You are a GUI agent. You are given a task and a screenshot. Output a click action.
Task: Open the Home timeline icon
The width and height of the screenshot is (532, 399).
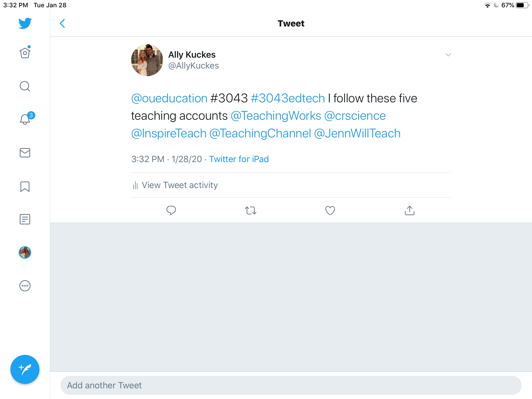[x=25, y=53]
